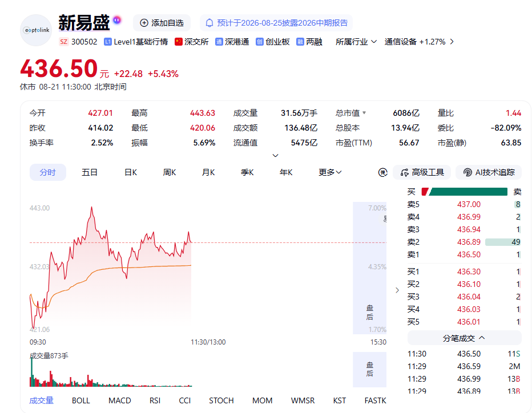Click 买2 price 436.10
The height and width of the screenshot is (413, 532).
[469, 284]
